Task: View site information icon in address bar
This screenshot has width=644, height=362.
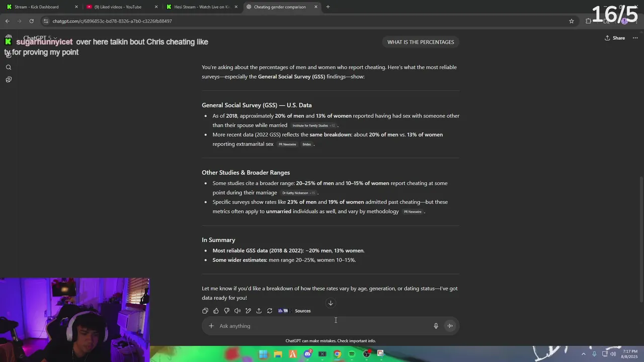Action: 46,21
